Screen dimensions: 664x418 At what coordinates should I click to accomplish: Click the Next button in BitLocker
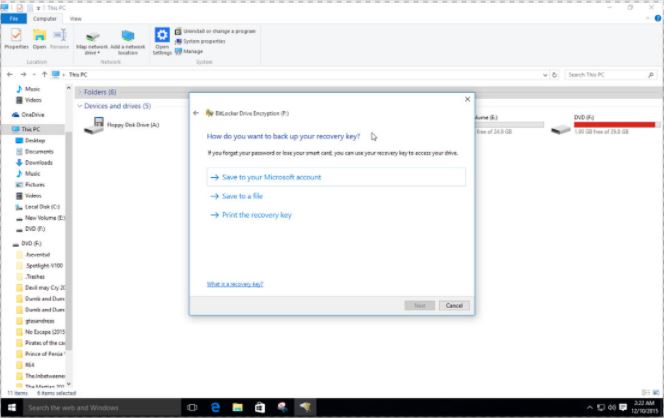[x=420, y=305]
